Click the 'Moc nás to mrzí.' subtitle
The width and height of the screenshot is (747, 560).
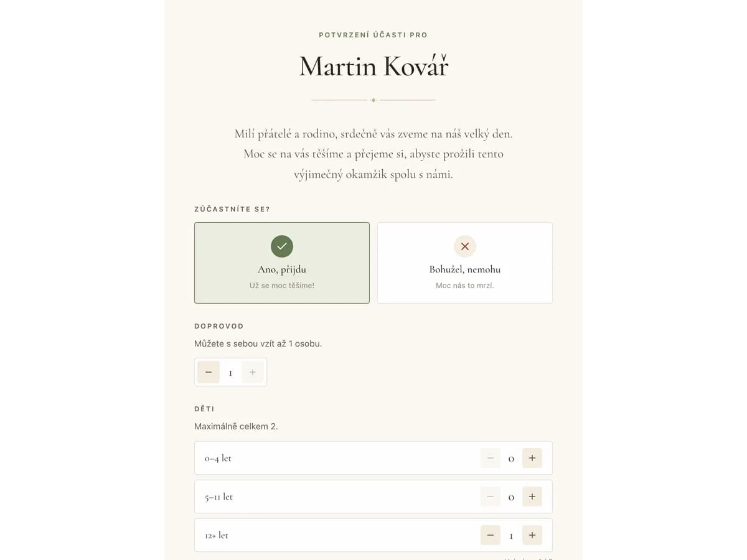click(465, 286)
